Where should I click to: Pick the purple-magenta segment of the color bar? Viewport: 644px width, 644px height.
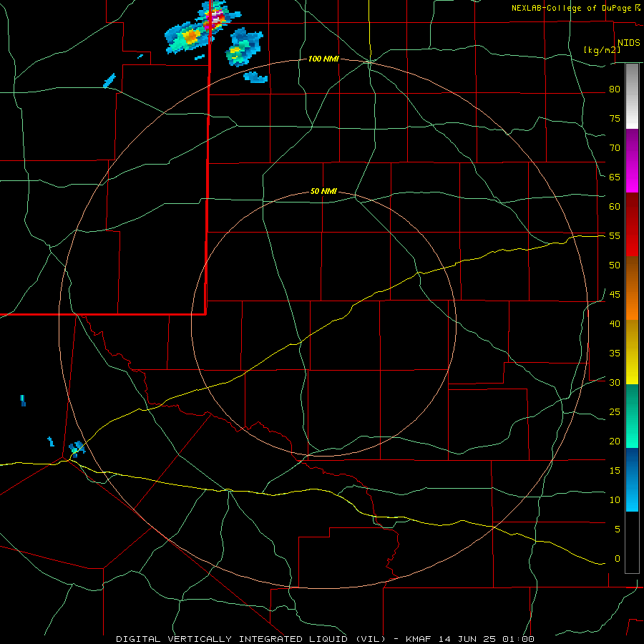[x=632, y=161]
